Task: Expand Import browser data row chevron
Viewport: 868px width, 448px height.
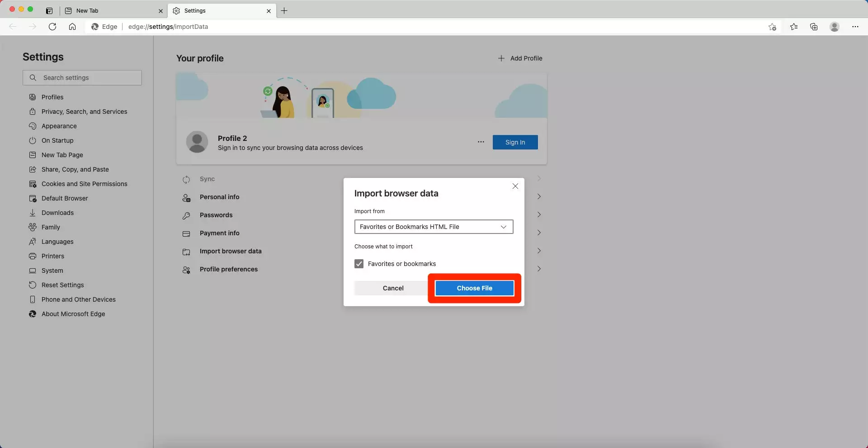Action: pyautogui.click(x=539, y=251)
